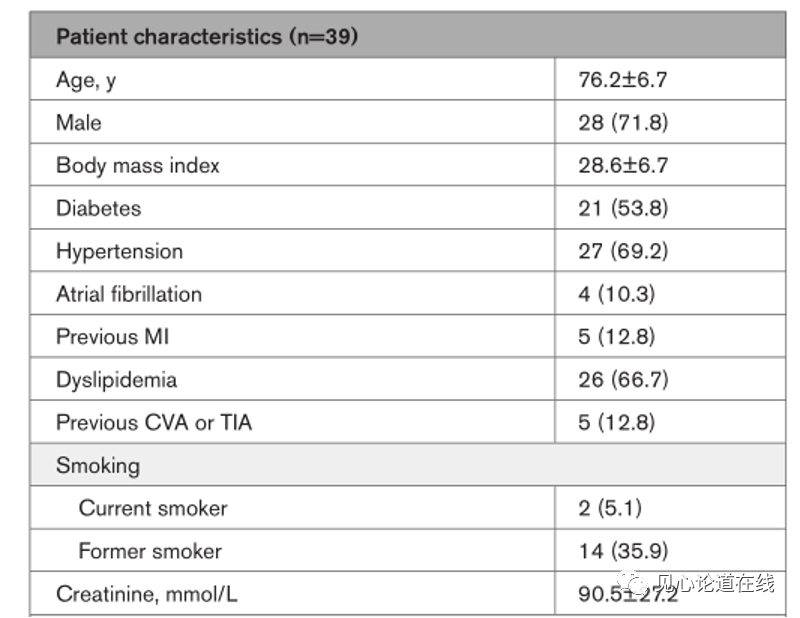Select the Previous MI row label
The image size is (800, 618).
(x=112, y=337)
